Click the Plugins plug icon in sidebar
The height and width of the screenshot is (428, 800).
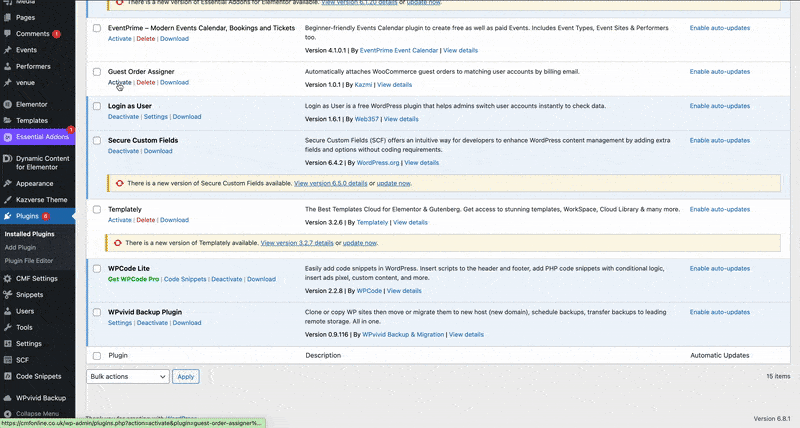(8, 215)
